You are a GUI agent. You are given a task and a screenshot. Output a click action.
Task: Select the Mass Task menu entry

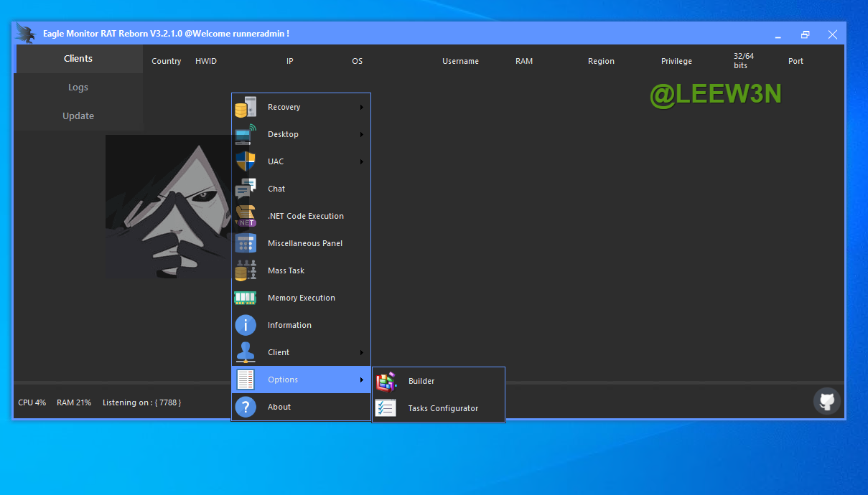point(286,270)
